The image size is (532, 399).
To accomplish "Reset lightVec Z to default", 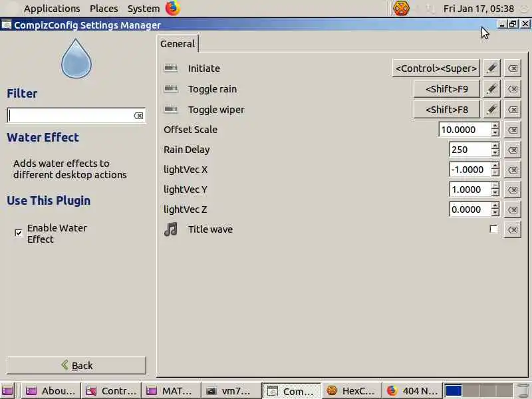I will tap(512, 209).
